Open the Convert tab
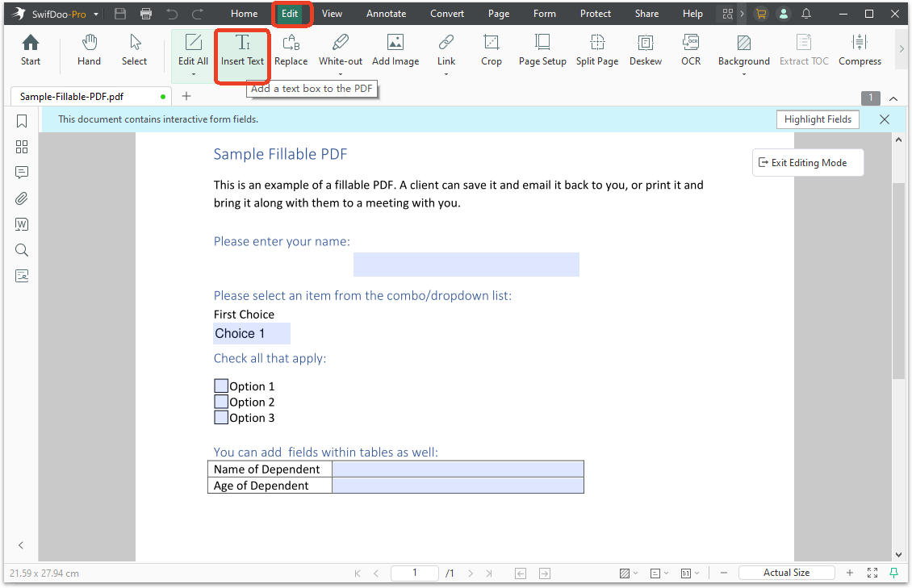912x588 pixels. coord(447,14)
